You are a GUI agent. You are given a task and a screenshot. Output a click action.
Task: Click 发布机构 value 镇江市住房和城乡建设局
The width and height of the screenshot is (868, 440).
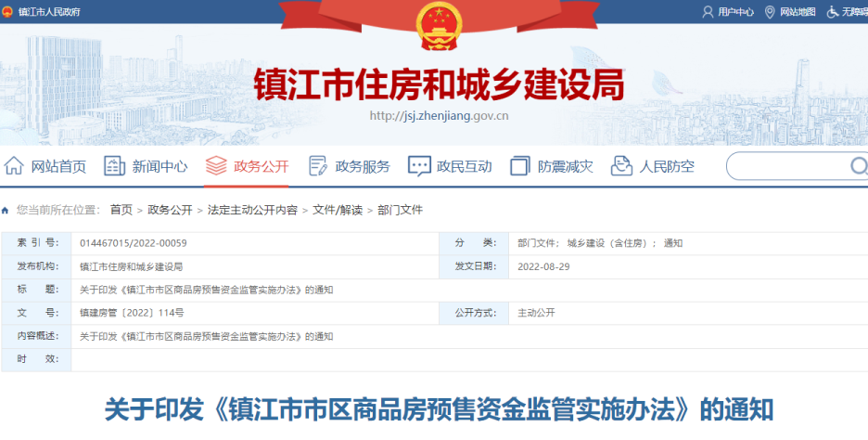(131, 266)
